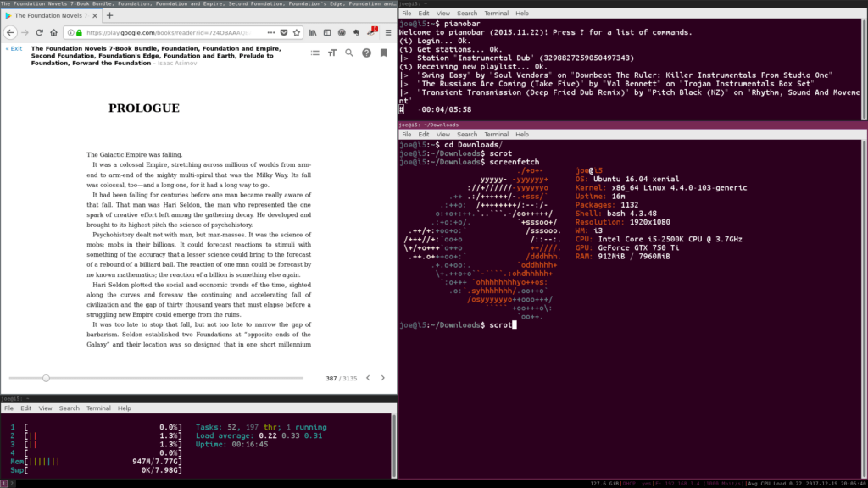Click the htop Mem usage bar
This screenshot has height=488, width=868.
pyautogui.click(x=97, y=462)
